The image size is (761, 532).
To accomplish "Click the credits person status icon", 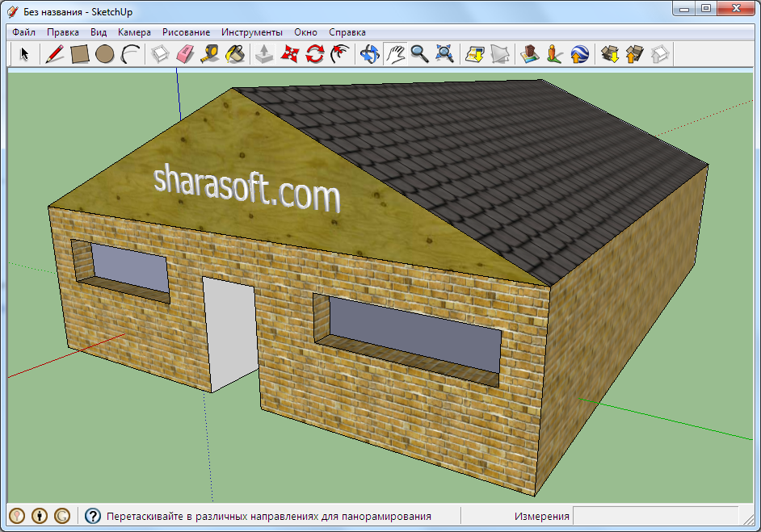I will coord(40,516).
